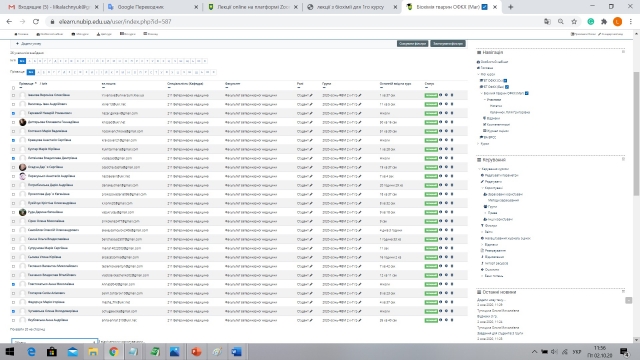Collapse 'Керування курсом' in the Керування block
Viewport: 640px width, 360px height.
coord(479,169)
